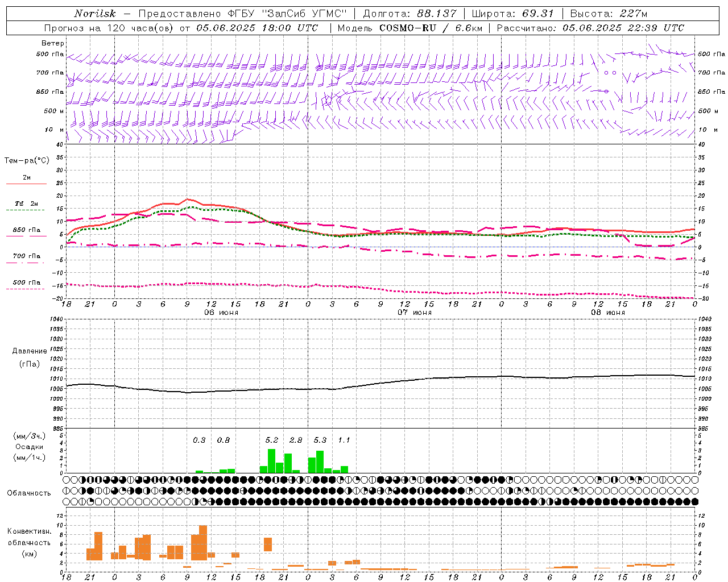The width and height of the screenshot is (728, 582).
Task: Click the Давление pressure panel label
Action: point(30,351)
